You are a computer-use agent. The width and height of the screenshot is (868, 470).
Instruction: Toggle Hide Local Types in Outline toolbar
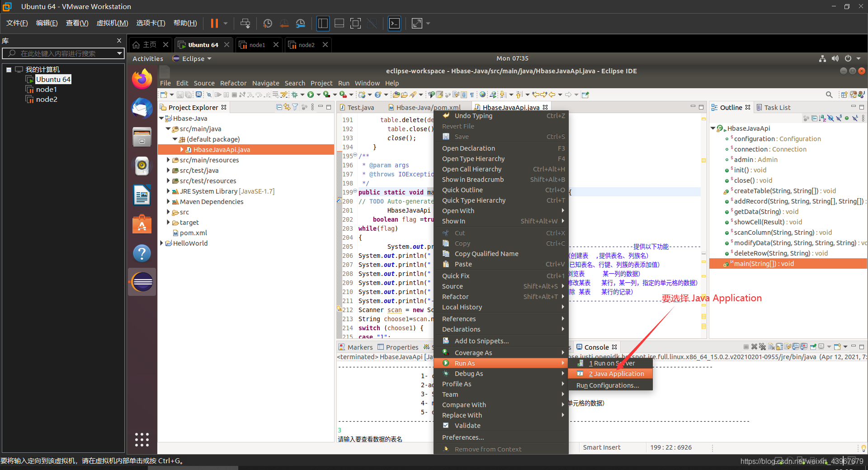click(855, 118)
